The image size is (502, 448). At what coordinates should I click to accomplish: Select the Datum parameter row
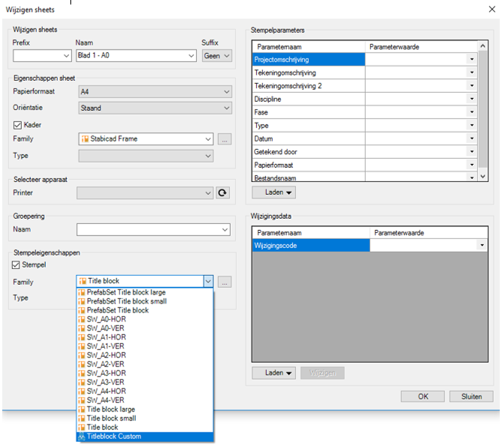tap(309, 139)
